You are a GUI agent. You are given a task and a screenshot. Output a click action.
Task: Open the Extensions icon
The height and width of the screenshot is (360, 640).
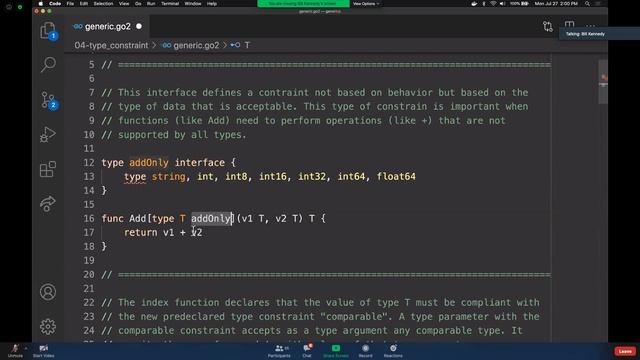48,169
